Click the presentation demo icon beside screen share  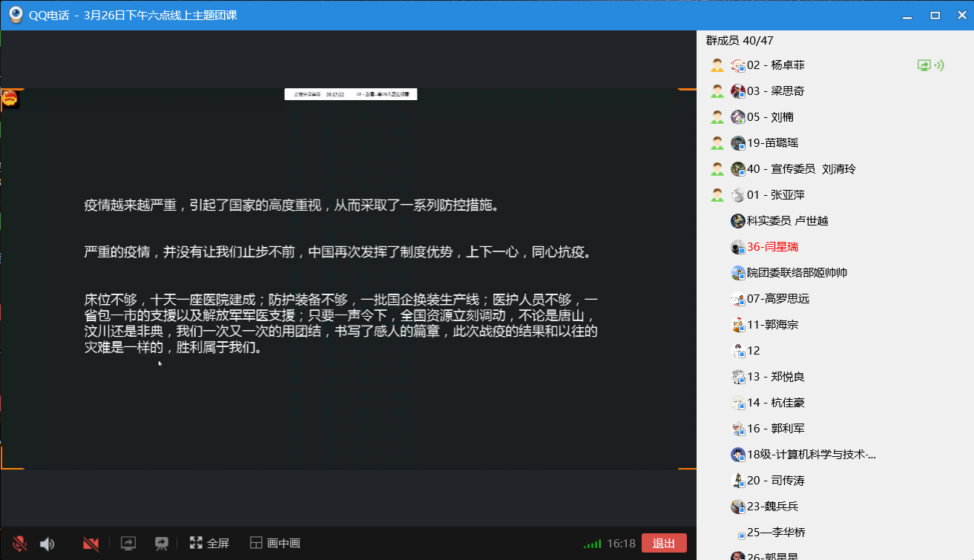point(161,544)
